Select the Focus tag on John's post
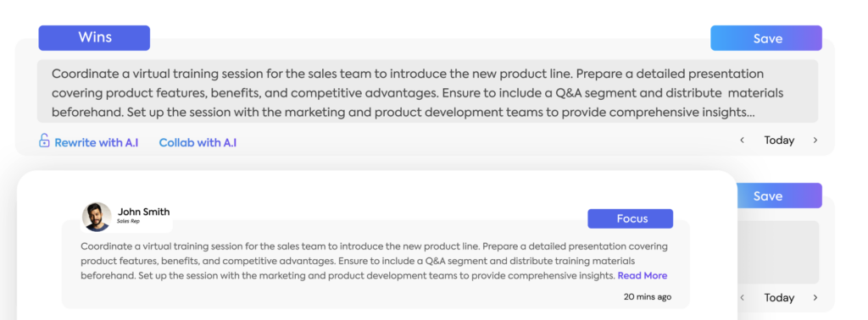This screenshot has width=868, height=320. click(x=631, y=219)
